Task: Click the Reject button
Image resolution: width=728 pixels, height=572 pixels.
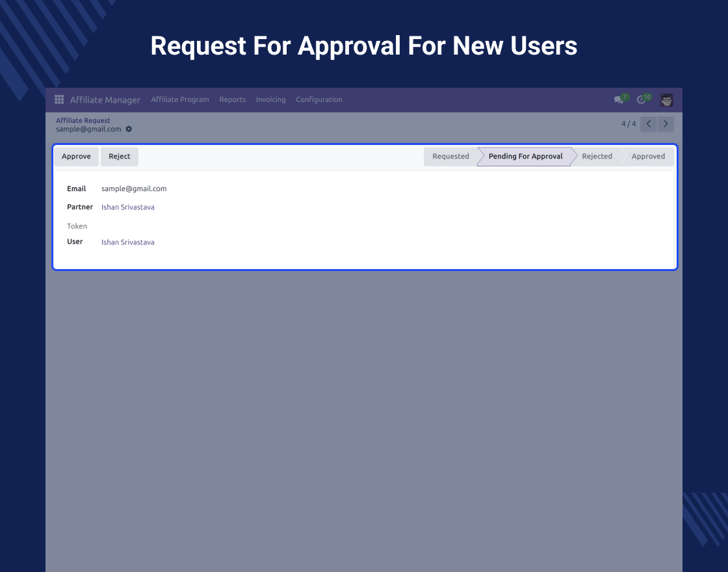Action: click(x=120, y=157)
